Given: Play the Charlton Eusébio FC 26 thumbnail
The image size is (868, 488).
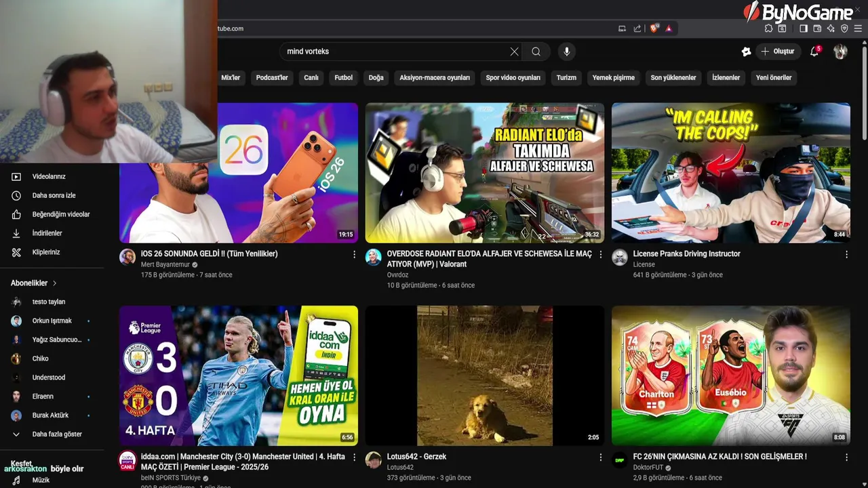Looking at the screenshot, I should [x=730, y=375].
